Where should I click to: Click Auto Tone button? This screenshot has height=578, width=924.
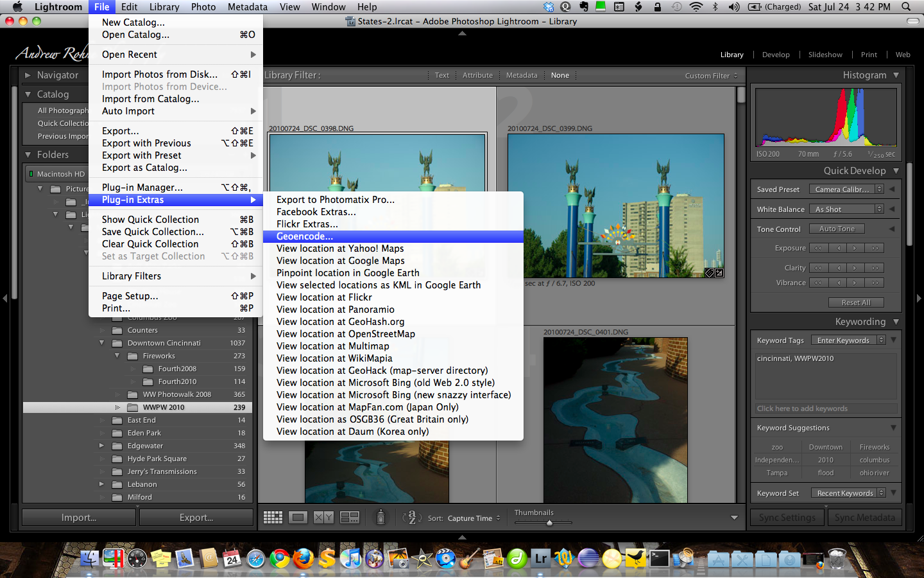pyautogui.click(x=837, y=229)
